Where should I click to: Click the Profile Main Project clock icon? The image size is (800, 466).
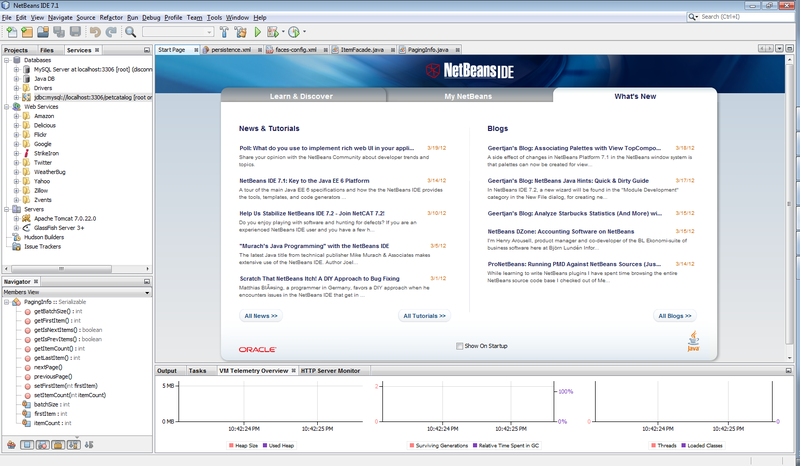point(294,32)
